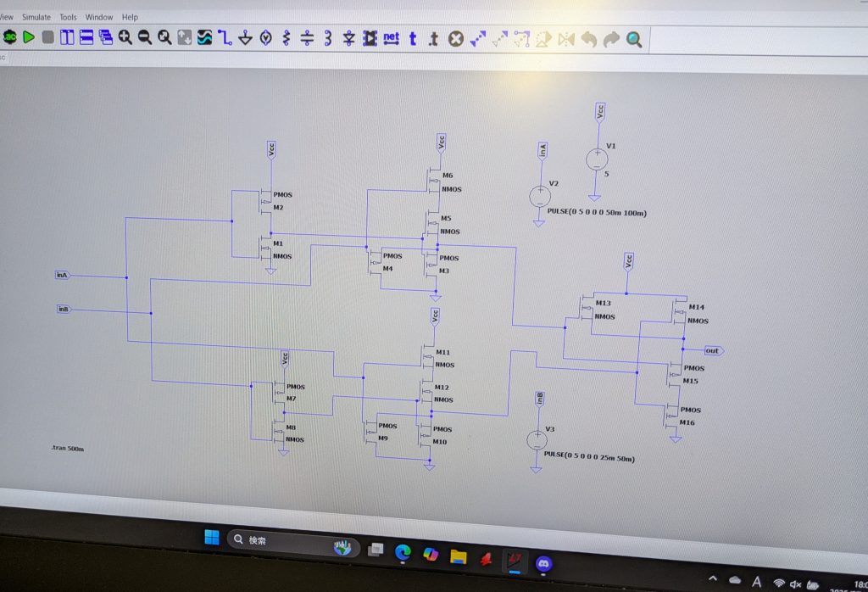
Task: Select the Resistor tool
Action: 287,38
